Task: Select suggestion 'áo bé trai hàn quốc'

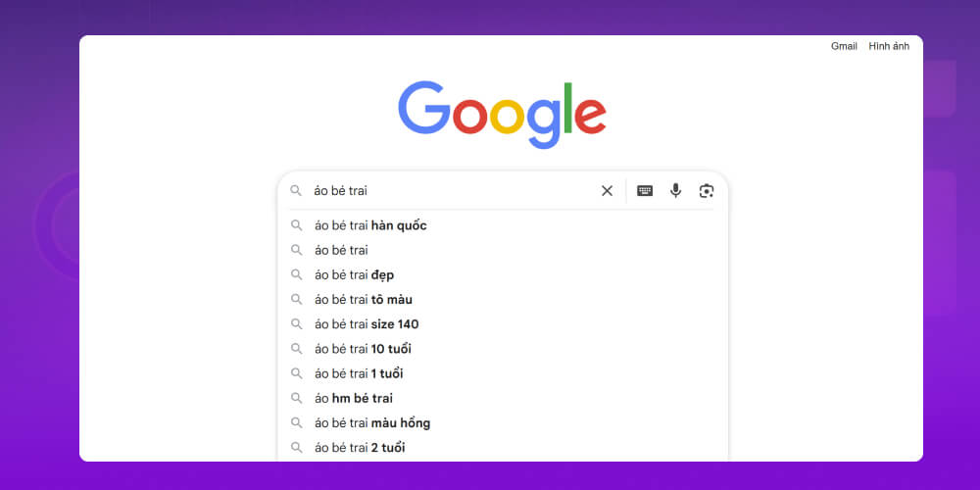Action: click(x=370, y=225)
